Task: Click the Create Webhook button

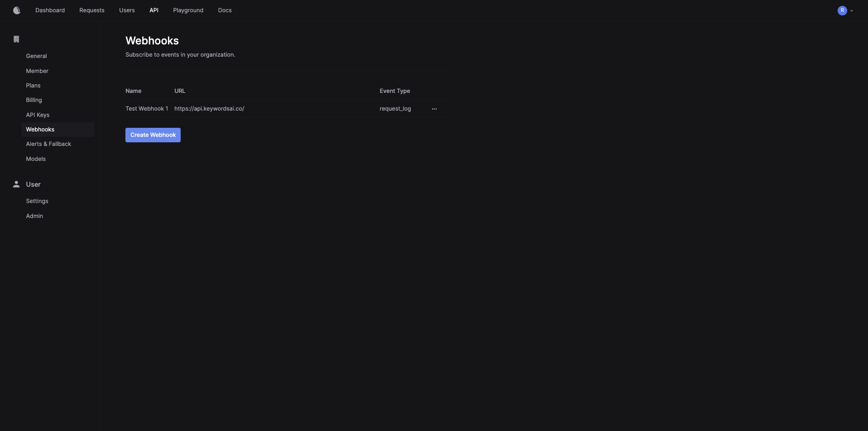Action: click(153, 135)
